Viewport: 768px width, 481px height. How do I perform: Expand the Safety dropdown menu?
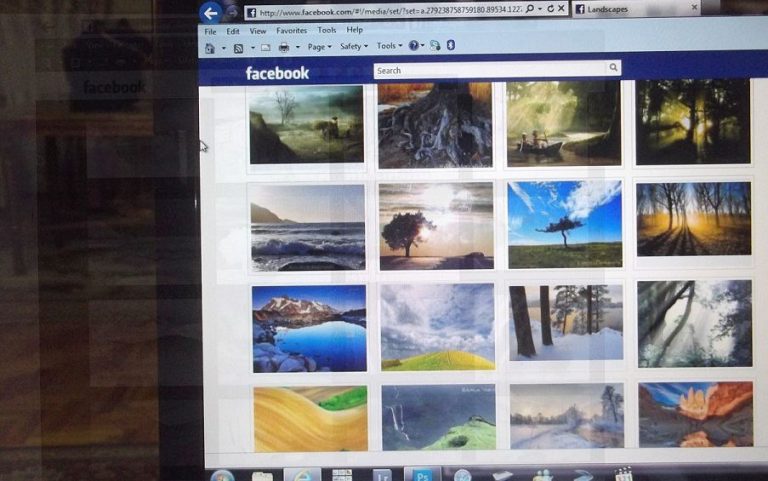[353, 47]
